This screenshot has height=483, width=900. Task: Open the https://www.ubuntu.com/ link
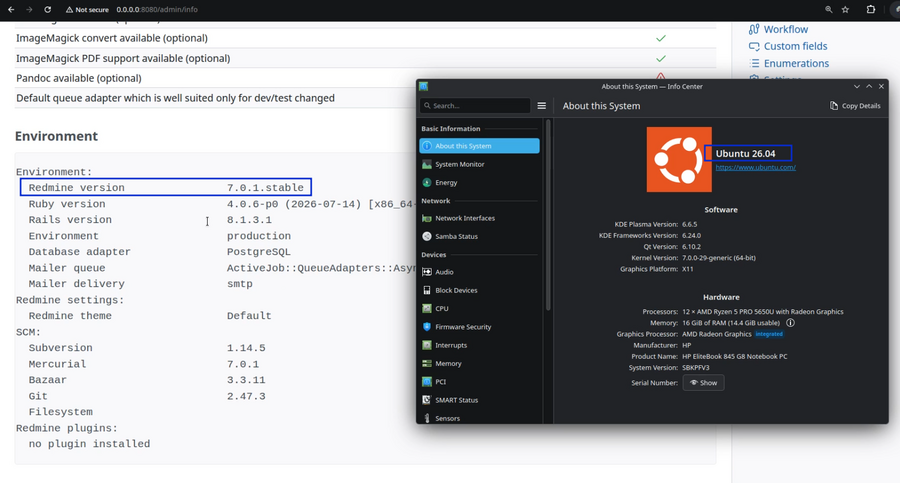pos(755,167)
